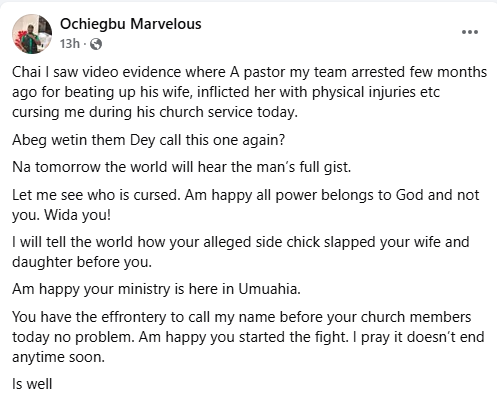Open Ochiegbu Marvelous's profile picture
Viewport: 497px width, 396px height.
32,34
